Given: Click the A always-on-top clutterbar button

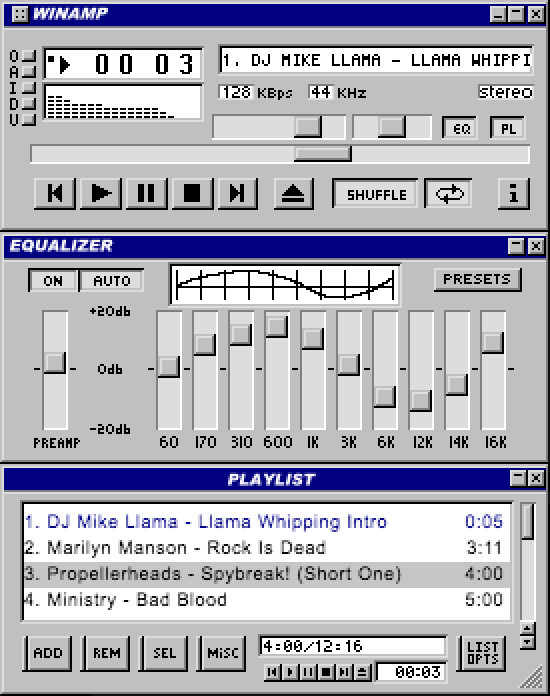Looking at the screenshot, I should click(29, 71).
